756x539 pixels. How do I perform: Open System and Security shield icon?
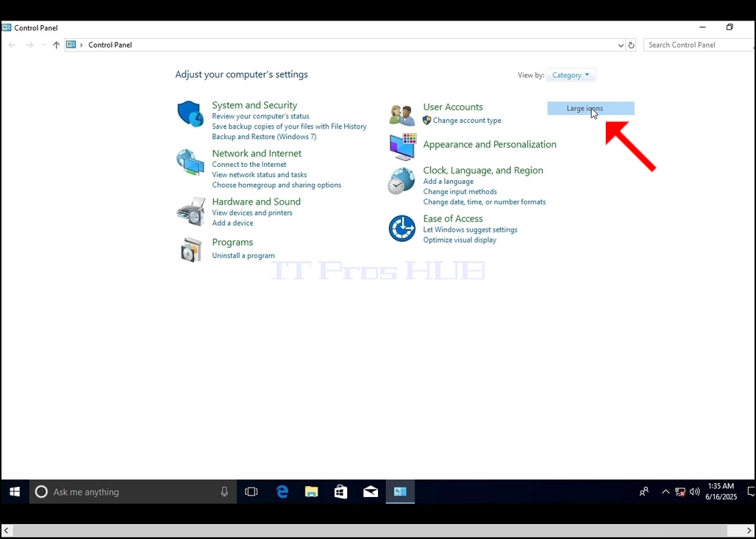pos(190,114)
